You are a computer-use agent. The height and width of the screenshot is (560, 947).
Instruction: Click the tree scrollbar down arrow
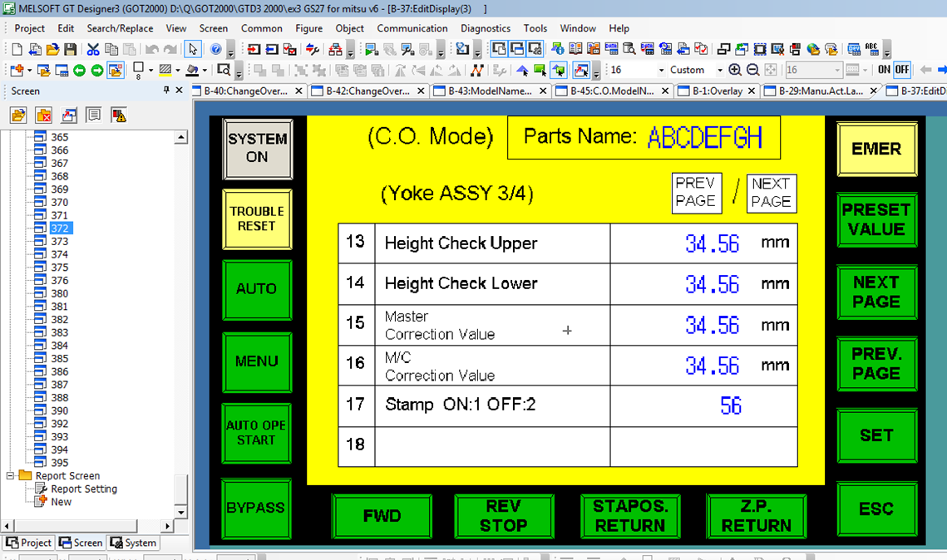(180, 513)
